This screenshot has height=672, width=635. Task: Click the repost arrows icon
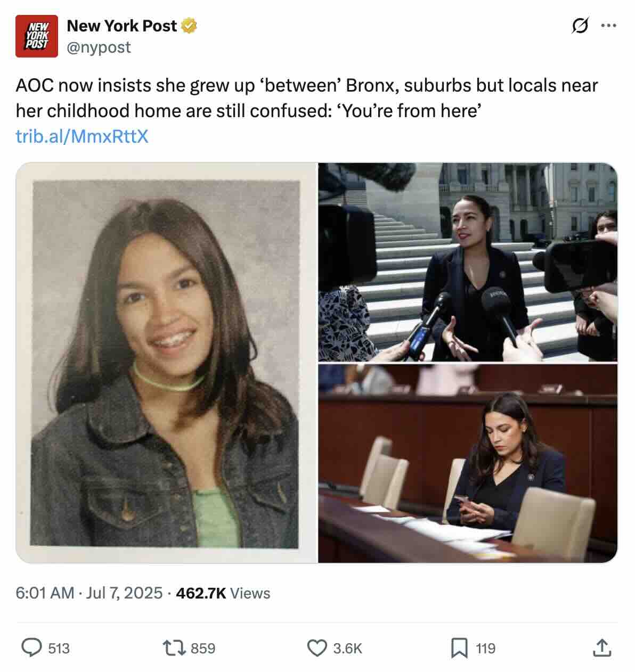(174, 648)
